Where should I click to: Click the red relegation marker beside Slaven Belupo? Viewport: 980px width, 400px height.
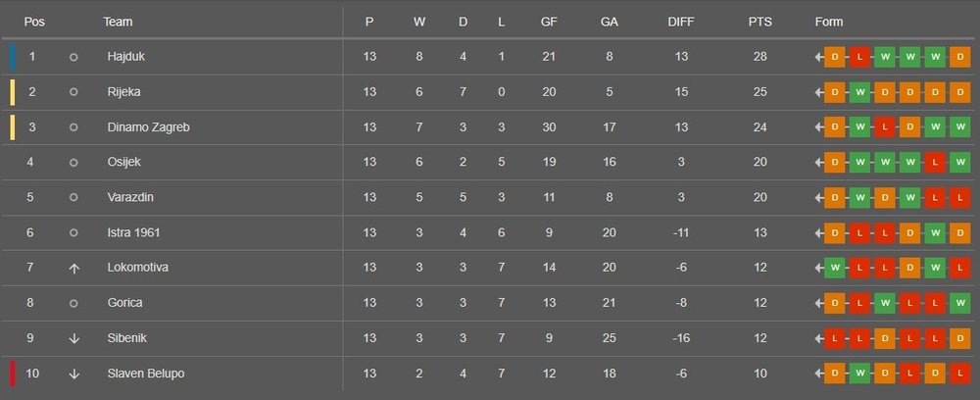tap(12, 375)
